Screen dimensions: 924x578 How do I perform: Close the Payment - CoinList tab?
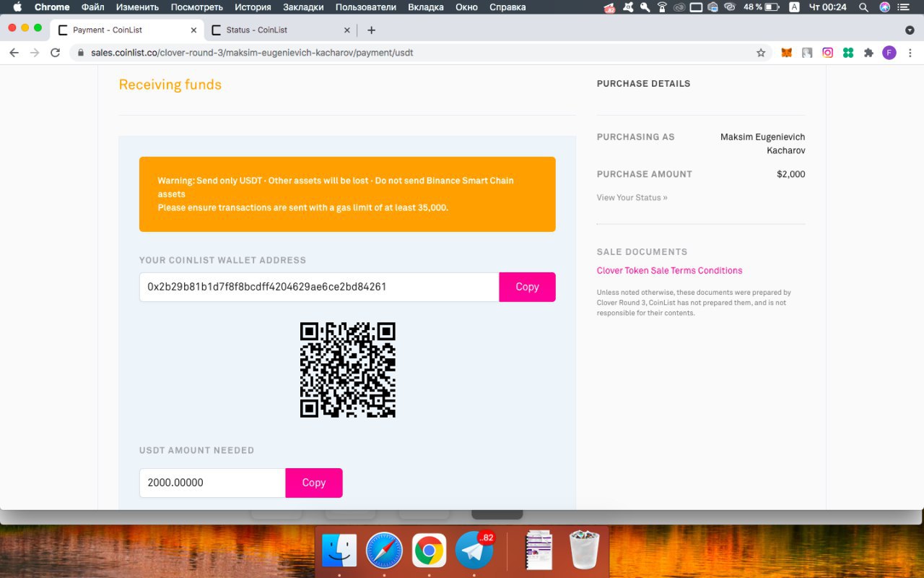[x=193, y=30]
